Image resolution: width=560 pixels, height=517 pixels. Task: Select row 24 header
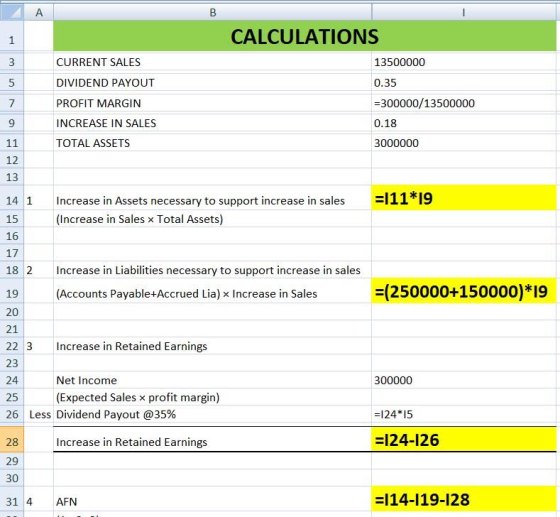pos(12,380)
